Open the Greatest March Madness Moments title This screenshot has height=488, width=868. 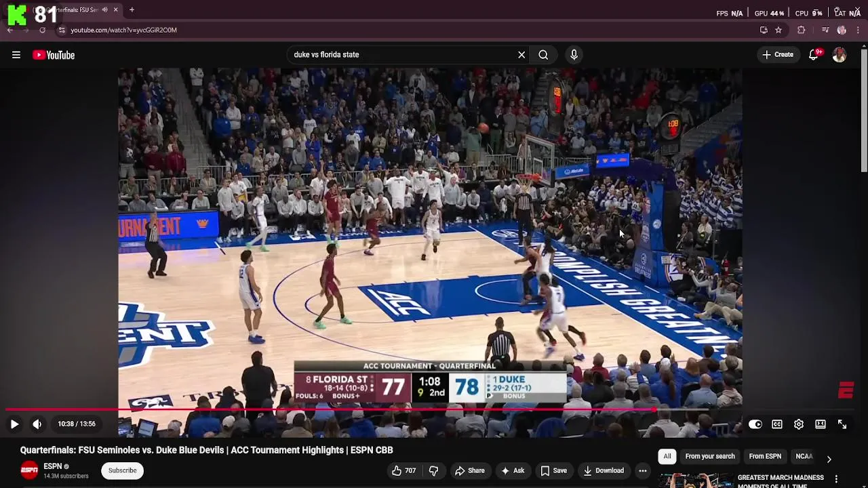781,481
